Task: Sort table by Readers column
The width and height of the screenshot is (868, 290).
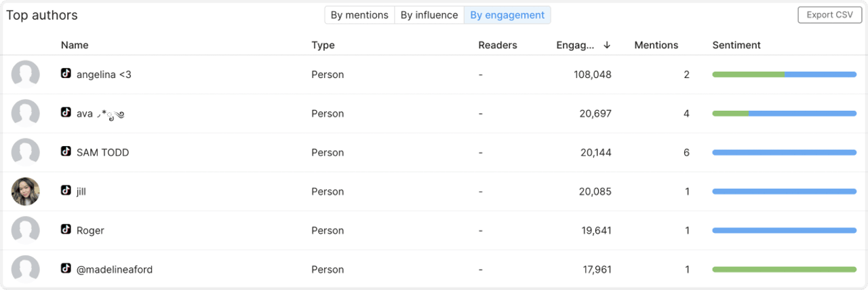Action: [498, 46]
